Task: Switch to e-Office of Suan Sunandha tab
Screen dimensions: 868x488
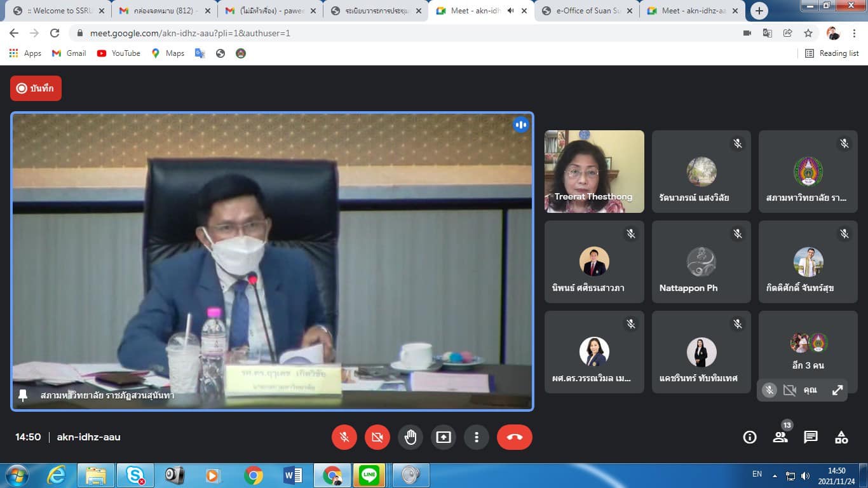Action: pos(585,11)
